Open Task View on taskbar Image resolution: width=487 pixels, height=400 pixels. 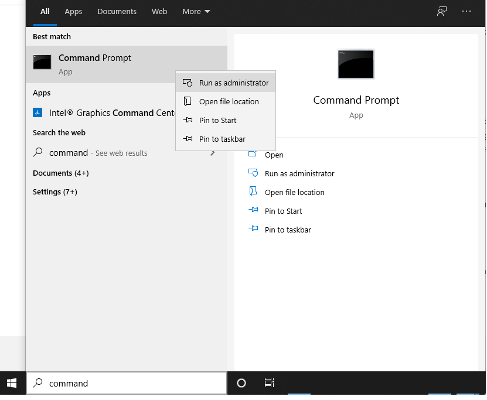(269, 383)
